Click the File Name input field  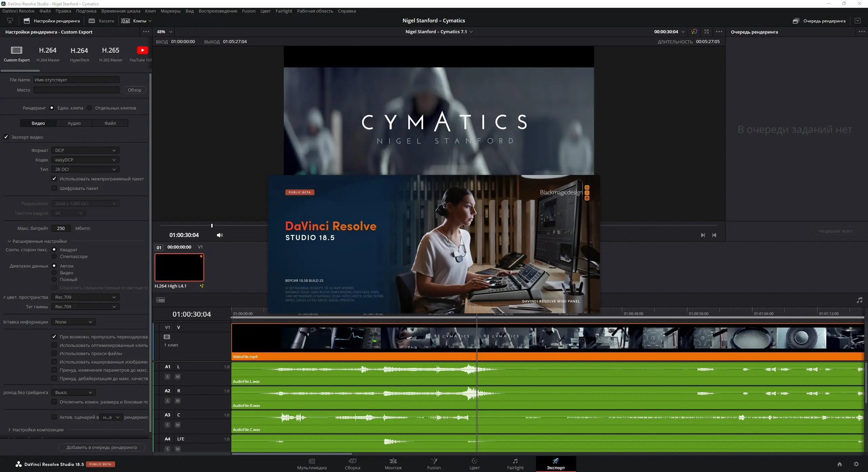76,79
